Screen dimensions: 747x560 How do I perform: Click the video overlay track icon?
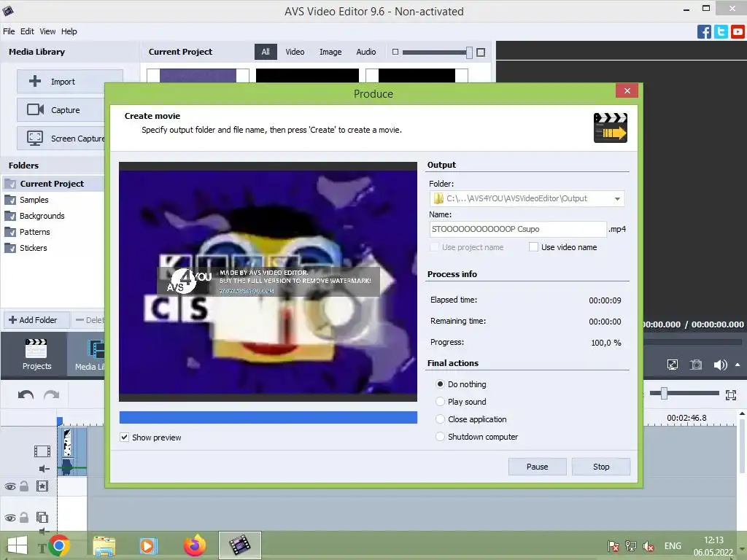[x=42, y=517]
